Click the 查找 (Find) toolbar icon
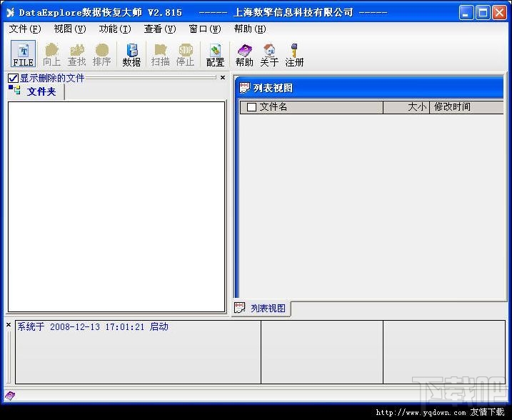The image size is (512, 420). [x=76, y=55]
